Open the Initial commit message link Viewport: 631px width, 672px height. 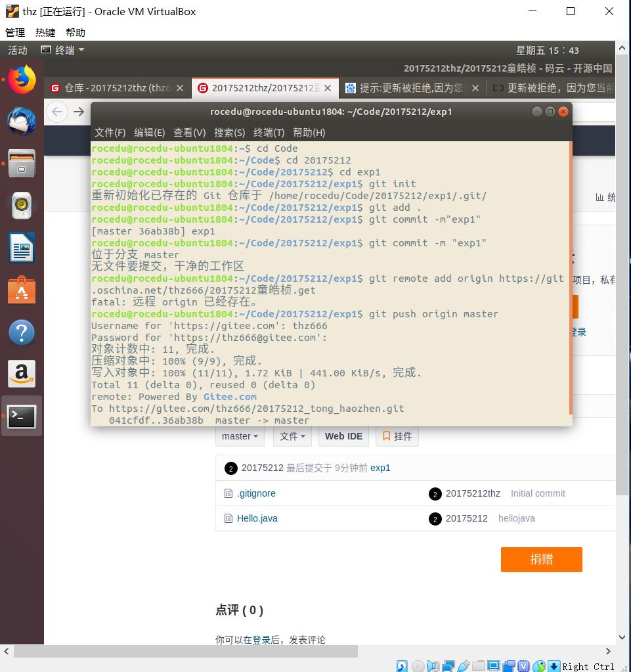[x=538, y=494]
